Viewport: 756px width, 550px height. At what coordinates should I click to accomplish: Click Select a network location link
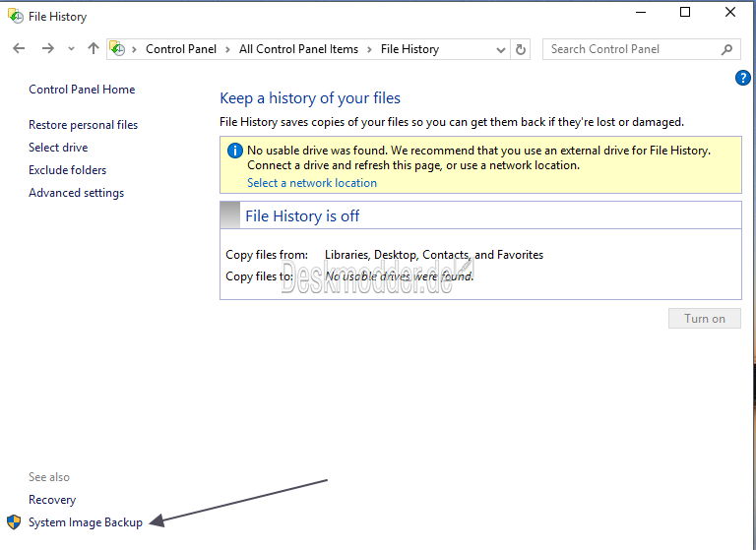(312, 183)
